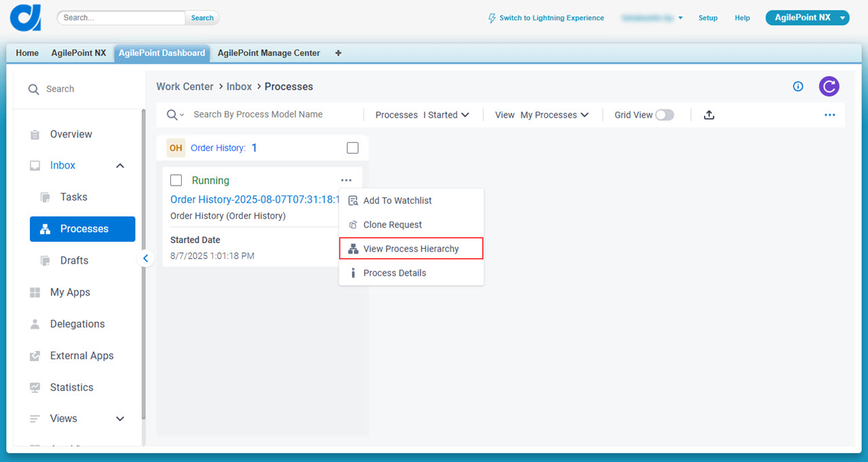The width and height of the screenshot is (868, 462).
Task: Switch to AgilePoint Manage Center tab
Action: pos(269,53)
